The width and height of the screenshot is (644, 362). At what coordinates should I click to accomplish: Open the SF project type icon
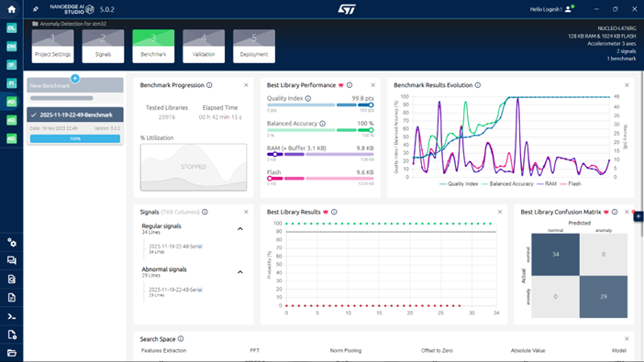(x=12, y=65)
